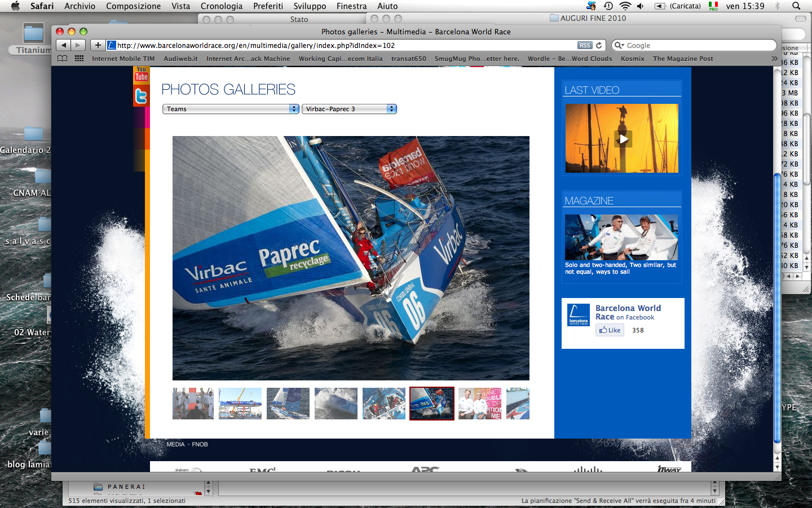Open the Cronologia menu

point(222,6)
